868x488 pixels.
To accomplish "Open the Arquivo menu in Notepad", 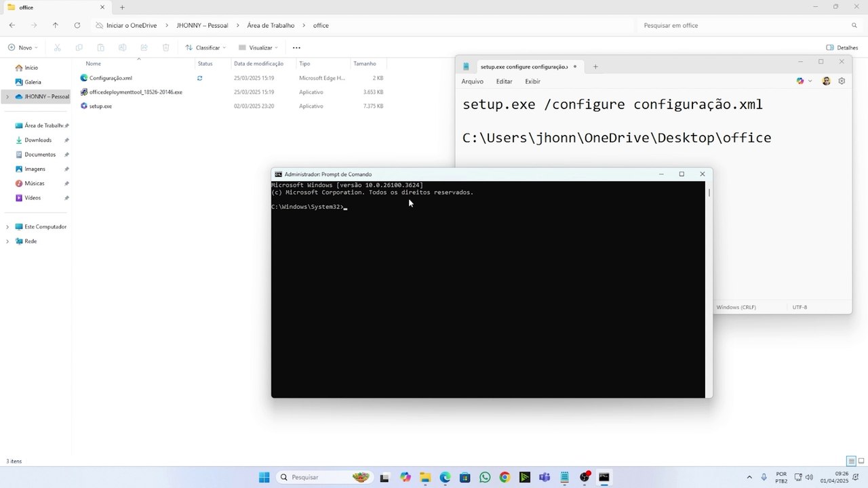I will [x=472, y=81].
